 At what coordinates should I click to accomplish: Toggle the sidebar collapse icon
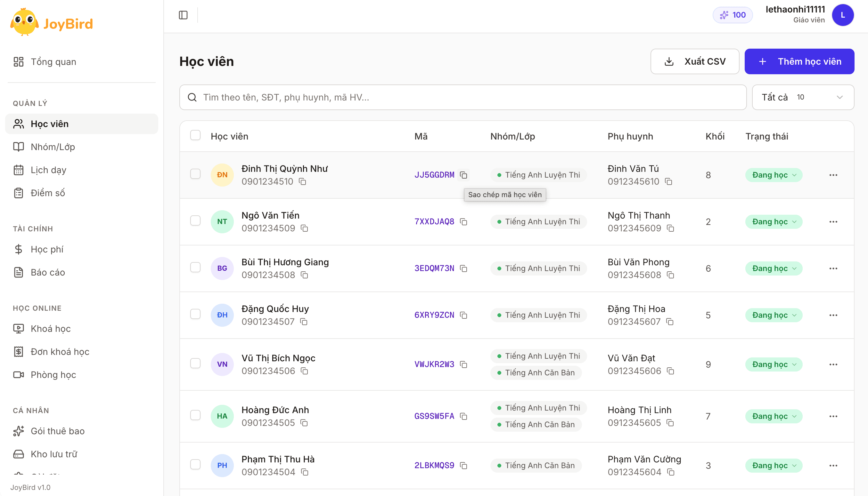click(x=183, y=15)
